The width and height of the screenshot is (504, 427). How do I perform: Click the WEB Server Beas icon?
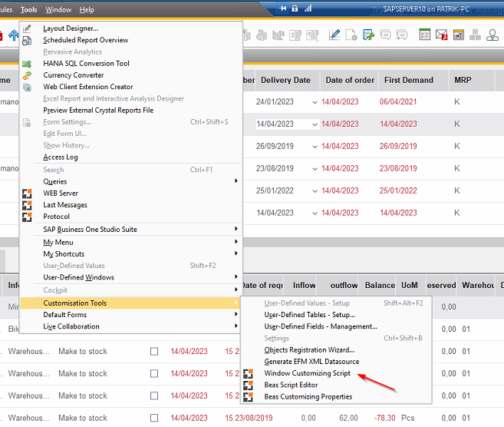click(27, 194)
